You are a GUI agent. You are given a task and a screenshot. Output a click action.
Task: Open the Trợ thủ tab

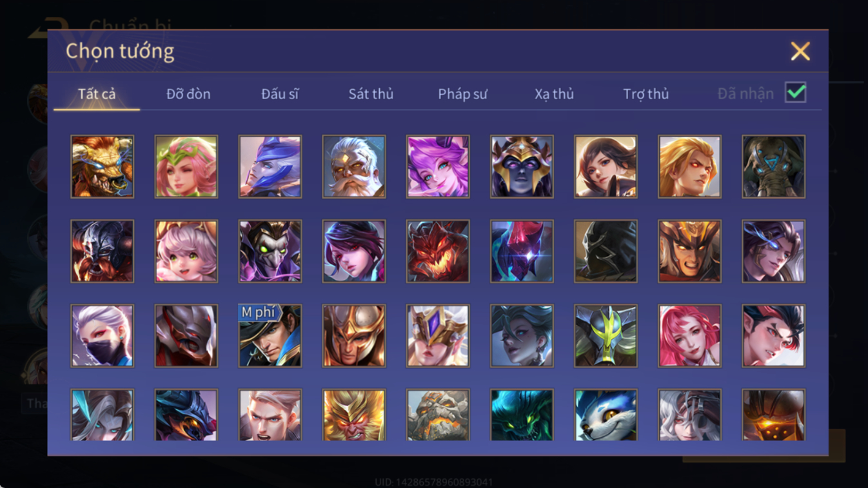tap(646, 94)
